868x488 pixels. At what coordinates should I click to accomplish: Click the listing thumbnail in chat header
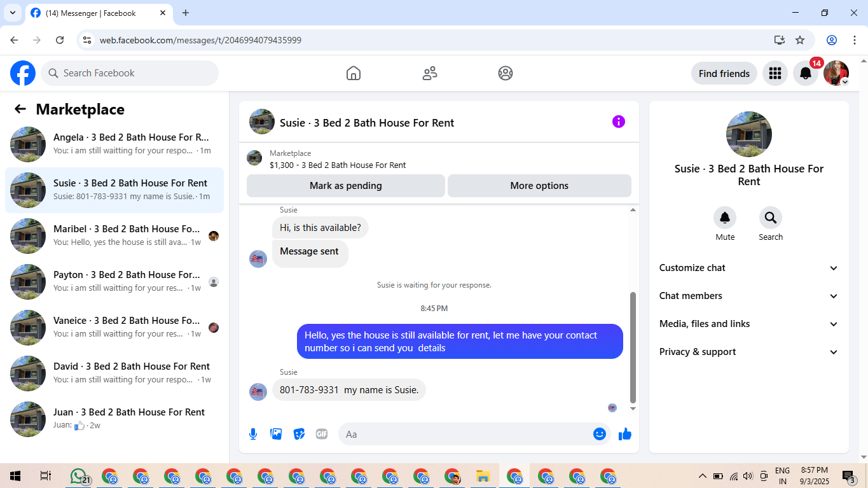(x=262, y=122)
